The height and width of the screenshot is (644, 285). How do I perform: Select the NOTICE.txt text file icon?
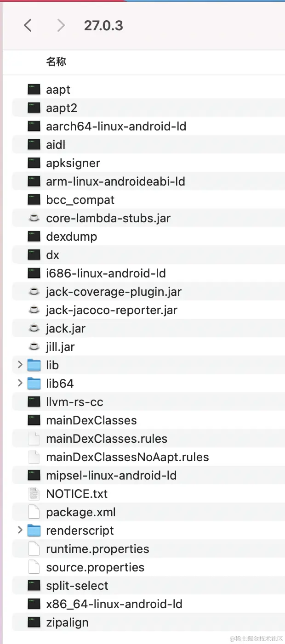point(34,494)
